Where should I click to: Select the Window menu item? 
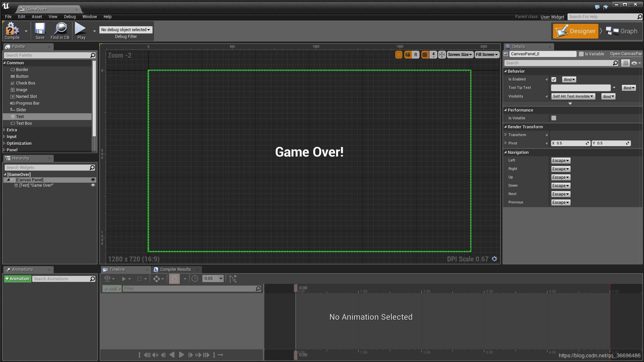(89, 16)
